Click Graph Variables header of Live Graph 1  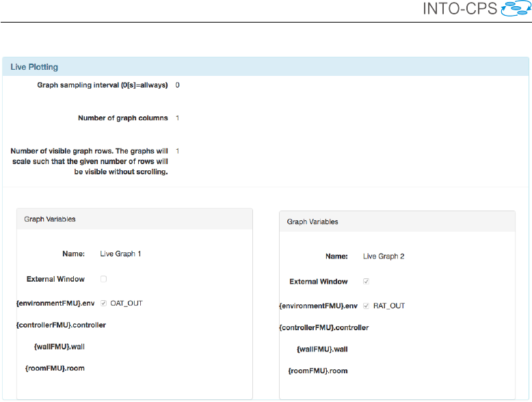[x=135, y=219]
